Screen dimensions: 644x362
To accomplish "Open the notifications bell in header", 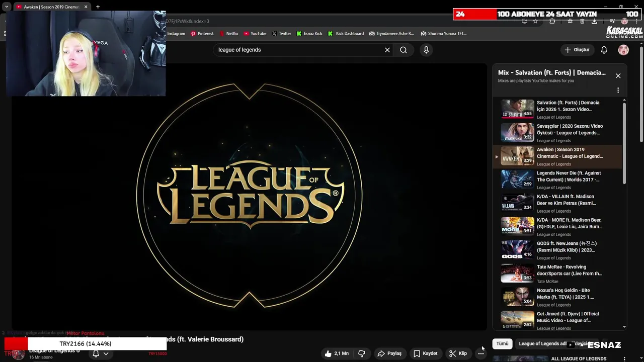I will pos(604,50).
